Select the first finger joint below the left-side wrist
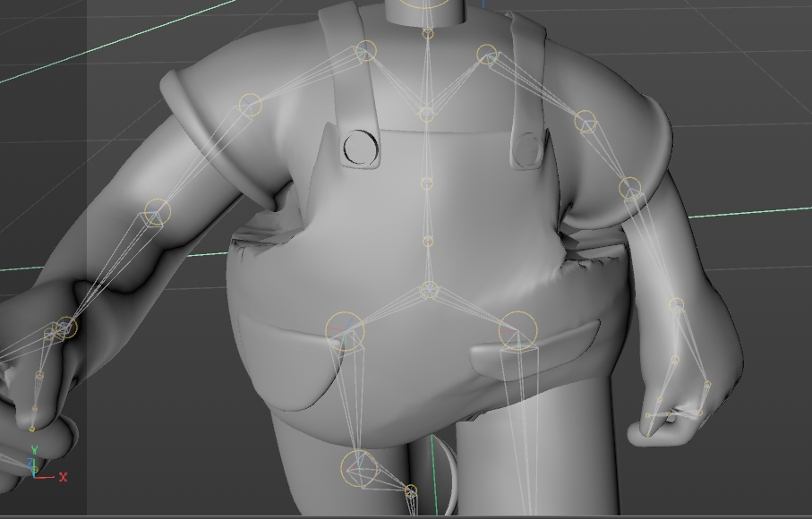The image size is (812, 519). point(40,375)
